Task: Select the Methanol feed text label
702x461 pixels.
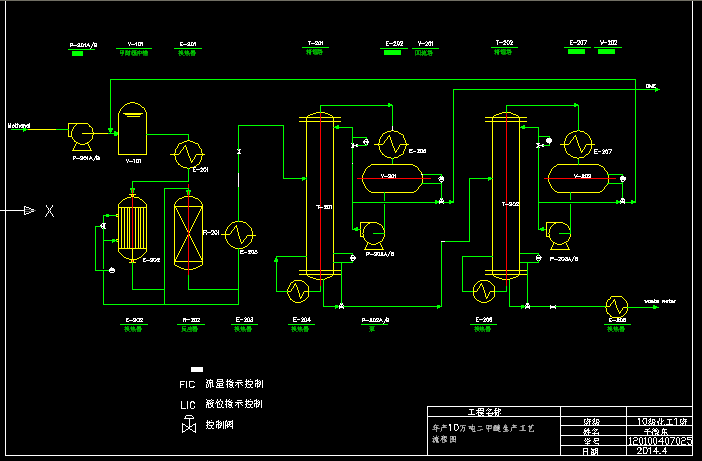Action: 19,126
